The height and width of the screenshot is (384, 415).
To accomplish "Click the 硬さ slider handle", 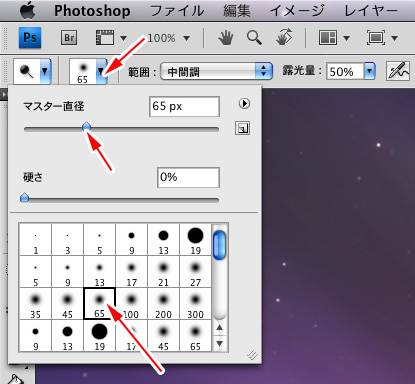I will [25, 198].
